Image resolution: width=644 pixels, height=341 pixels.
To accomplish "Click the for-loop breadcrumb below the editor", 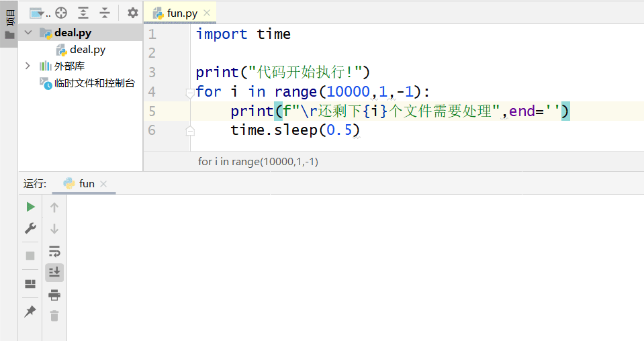I will point(258,161).
